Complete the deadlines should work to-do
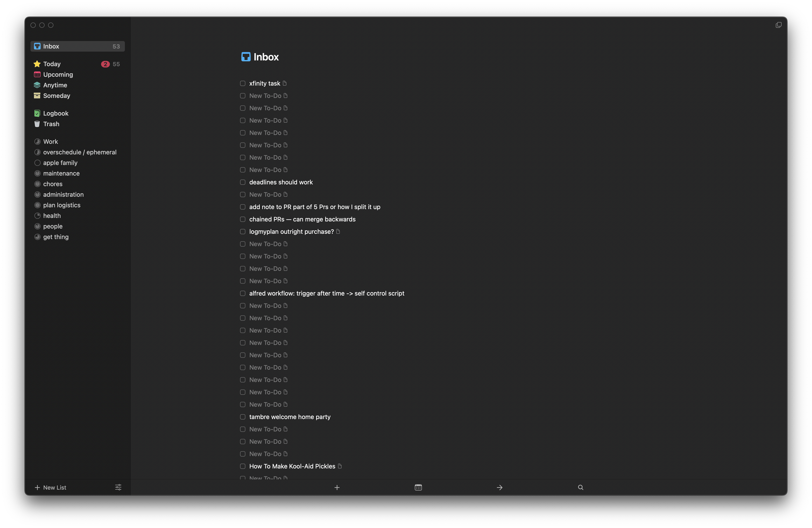Viewport: 812px width, 528px height. (242, 182)
